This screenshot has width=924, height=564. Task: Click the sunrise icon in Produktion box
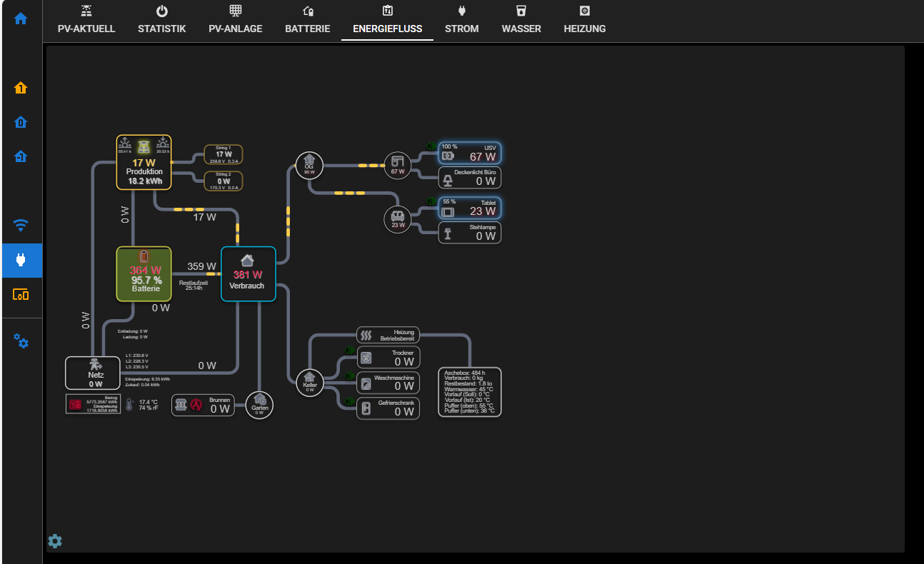(x=125, y=143)
